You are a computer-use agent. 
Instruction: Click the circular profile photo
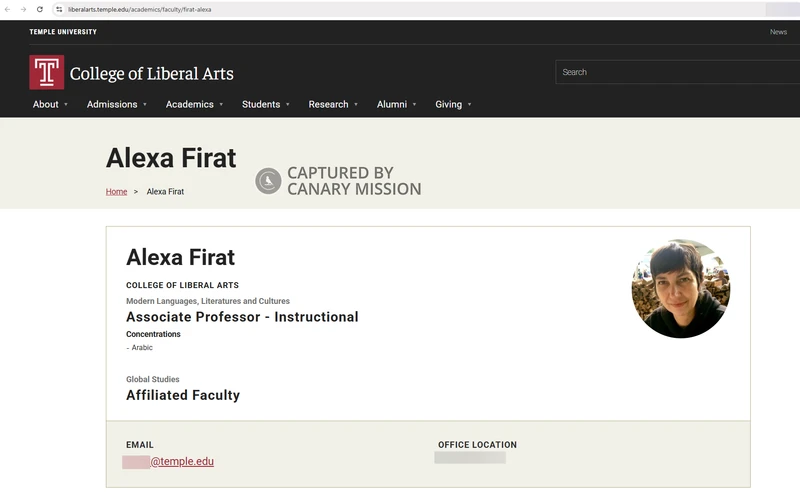coord(680,288)
